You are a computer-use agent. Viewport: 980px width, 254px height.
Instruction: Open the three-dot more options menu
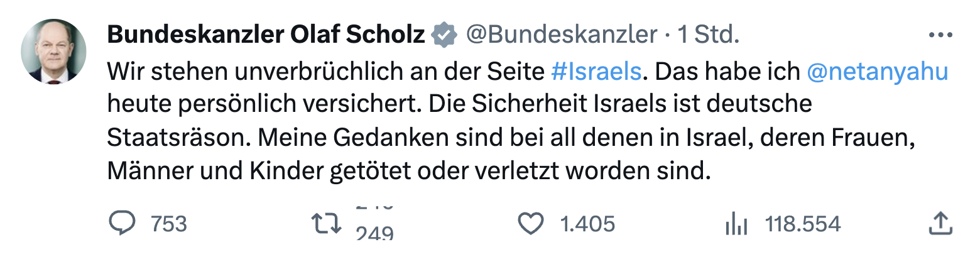pos(940,35)
